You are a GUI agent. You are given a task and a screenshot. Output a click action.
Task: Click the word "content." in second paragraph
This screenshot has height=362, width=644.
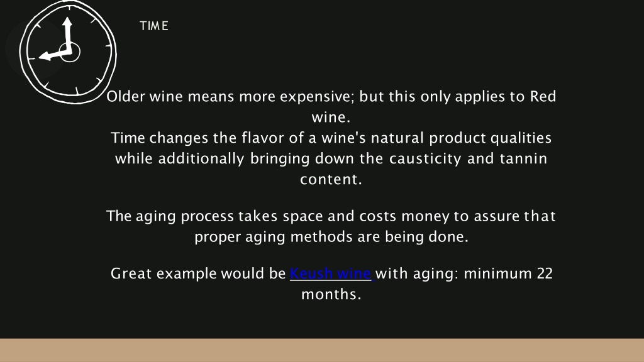(x=331, y=179)
